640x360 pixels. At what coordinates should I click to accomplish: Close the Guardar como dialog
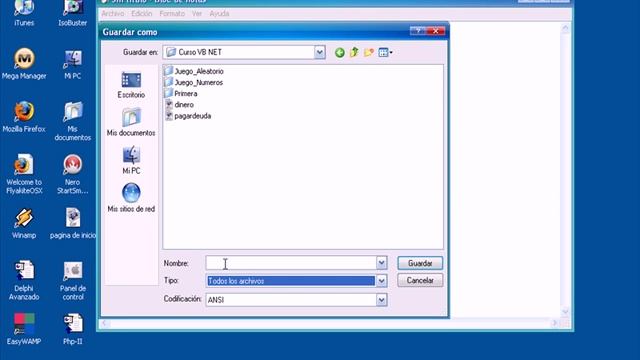tap(436, 31)
